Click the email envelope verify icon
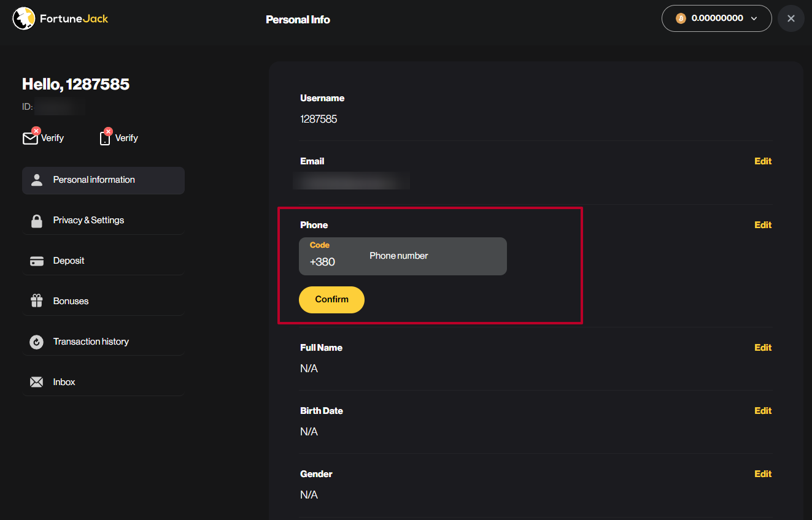Screen dimensions: 812x520 31,137
